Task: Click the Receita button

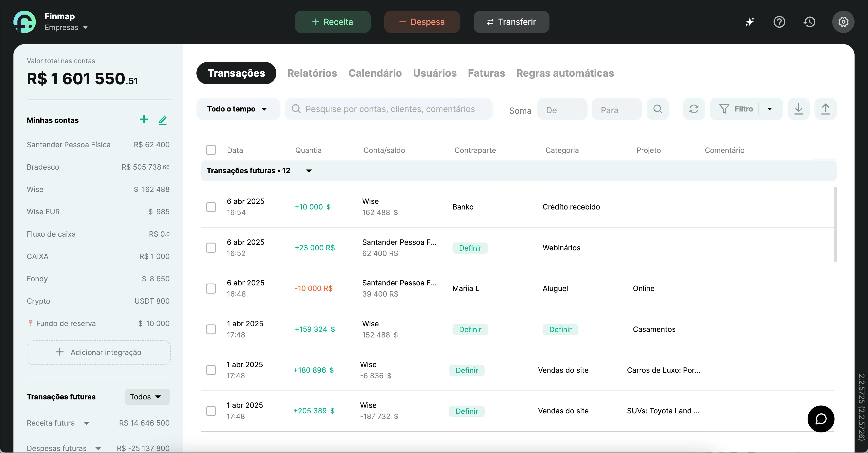Action: pos(332,22)
